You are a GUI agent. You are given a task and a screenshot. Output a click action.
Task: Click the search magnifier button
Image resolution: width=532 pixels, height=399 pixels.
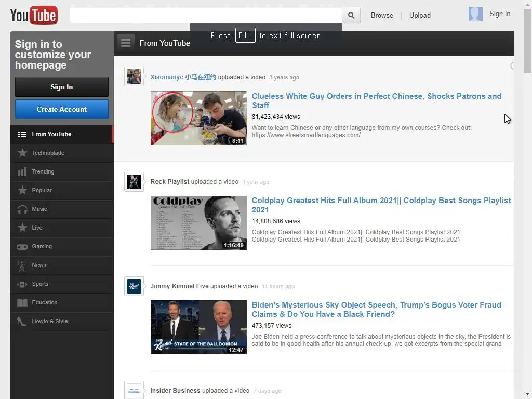click(351, 15)
